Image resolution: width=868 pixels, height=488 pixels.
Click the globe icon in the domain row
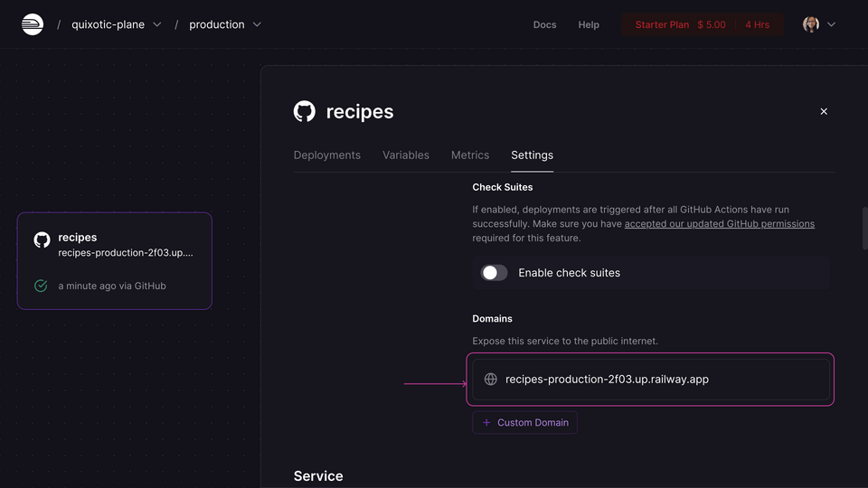point(490,379)
